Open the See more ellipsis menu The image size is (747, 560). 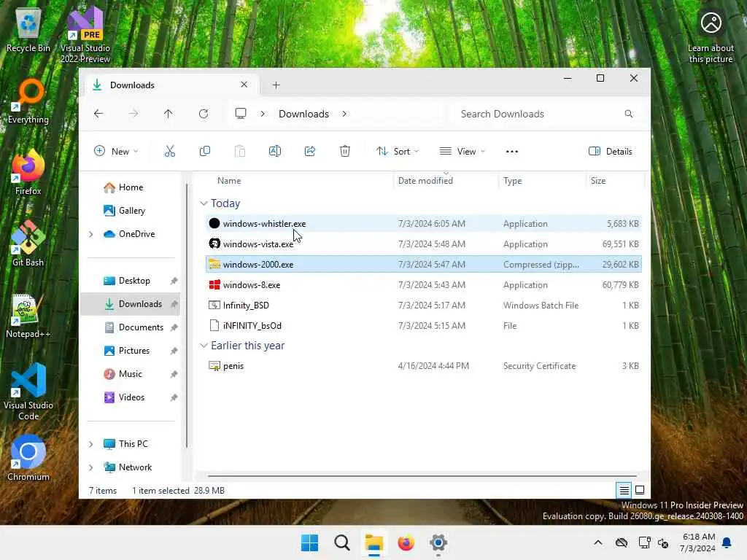[x=511, y=152]
